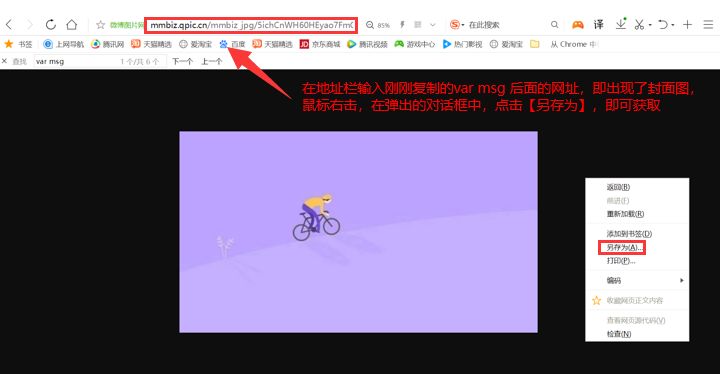This screenshot has width=720, height=374.
Task: Expand the address bar dropdown chevron
Action: pos(432,25)
